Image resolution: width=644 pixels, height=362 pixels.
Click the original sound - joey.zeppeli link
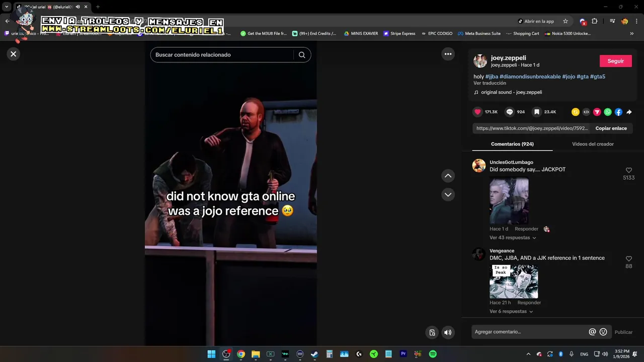(x=511, y=93)
